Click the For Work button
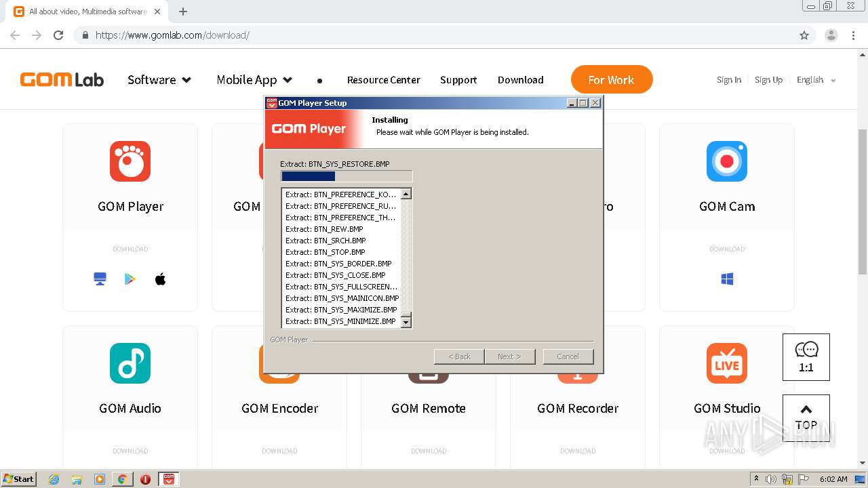 pyautogui.click(x=612, y=80)
